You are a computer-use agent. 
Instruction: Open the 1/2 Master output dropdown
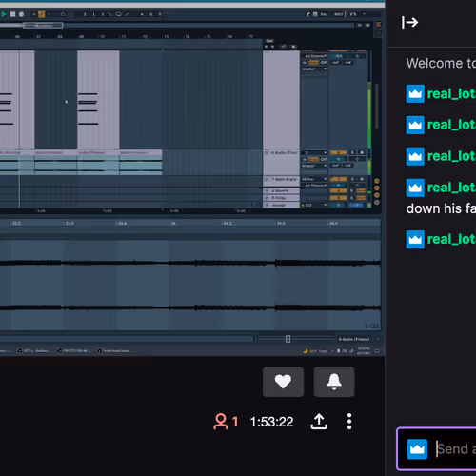[x=314, y=205]
